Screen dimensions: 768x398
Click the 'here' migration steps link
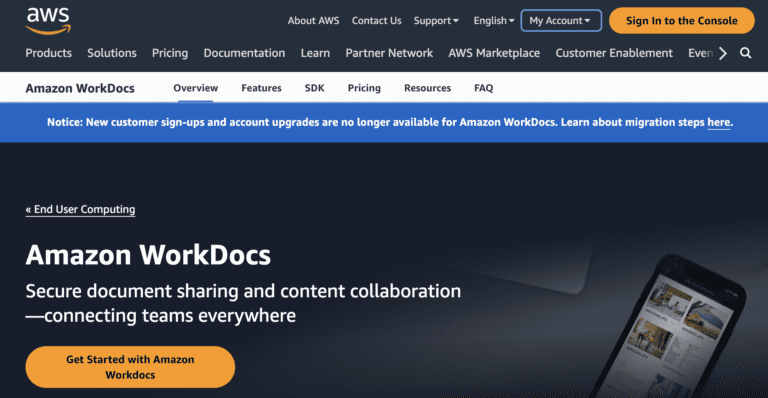pyautogui.click(x=719, y=122)
